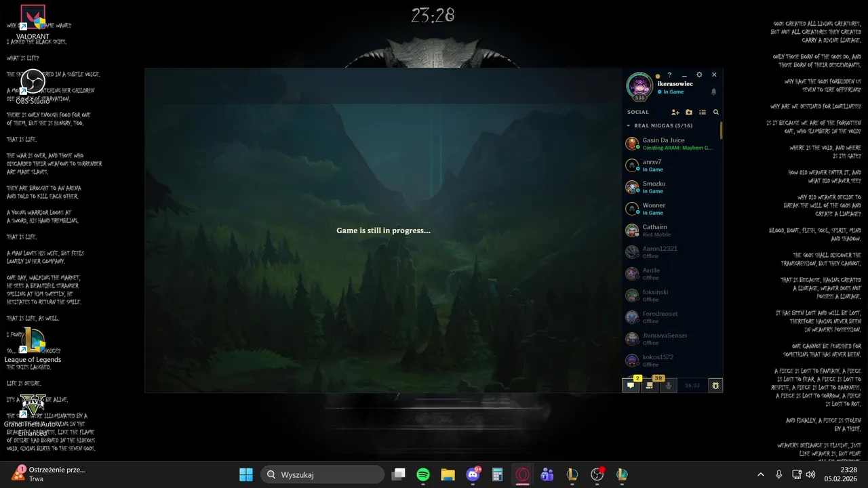Open OBS Studio desktop shortcut

coord(33,88)
